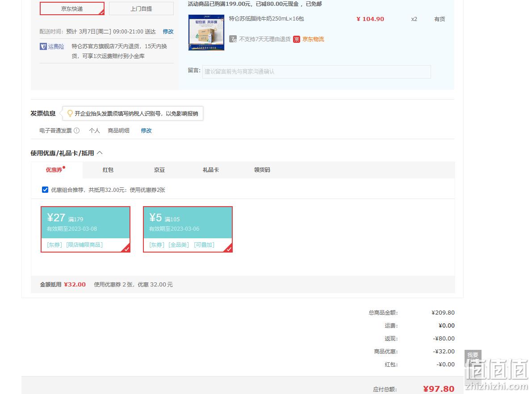This screenshot has height=394, width=532.
Task: Click 总商品金额 value ¥209.80
Action: (443, 312)
